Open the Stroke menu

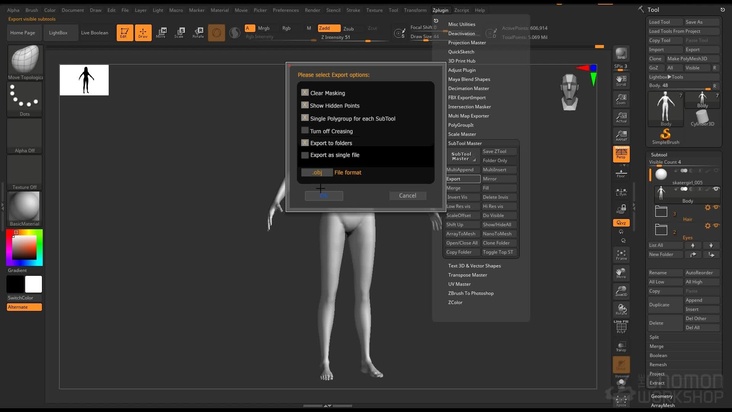point(353,10)
